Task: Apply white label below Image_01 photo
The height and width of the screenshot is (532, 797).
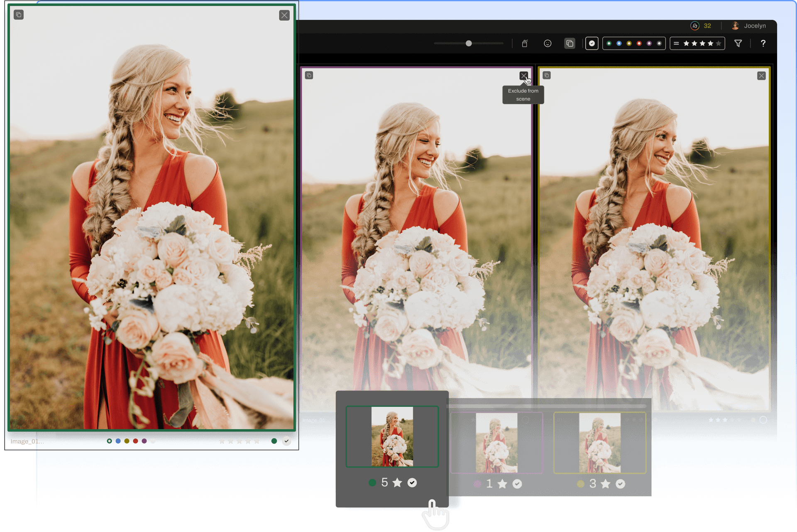Action: click(153, 441)
